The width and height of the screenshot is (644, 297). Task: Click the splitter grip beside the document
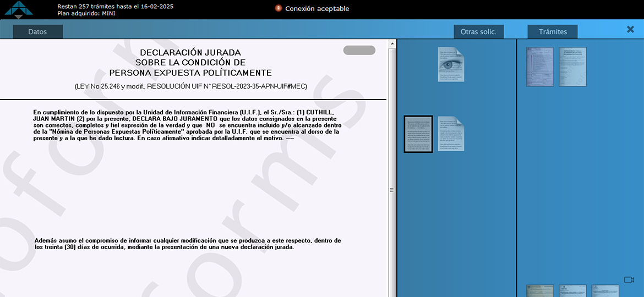click(x=392, y=190)
